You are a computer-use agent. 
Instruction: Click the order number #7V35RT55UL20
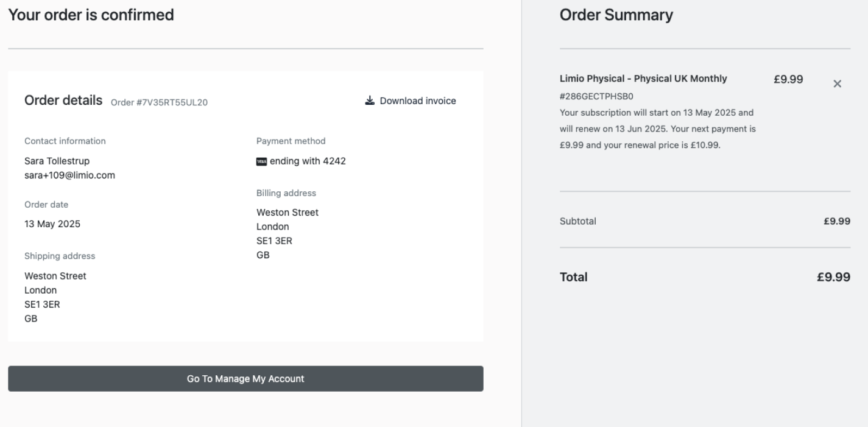[x=159, y=102]
